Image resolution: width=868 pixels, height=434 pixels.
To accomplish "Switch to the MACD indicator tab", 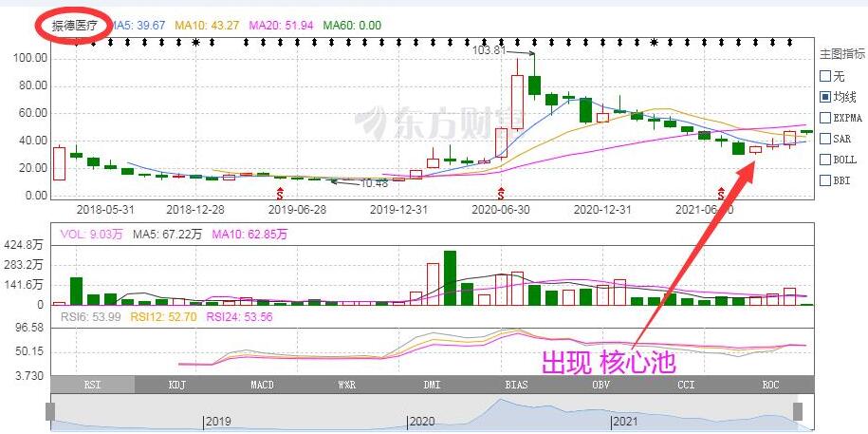I will pyautogui.click(x=262, y=385).
